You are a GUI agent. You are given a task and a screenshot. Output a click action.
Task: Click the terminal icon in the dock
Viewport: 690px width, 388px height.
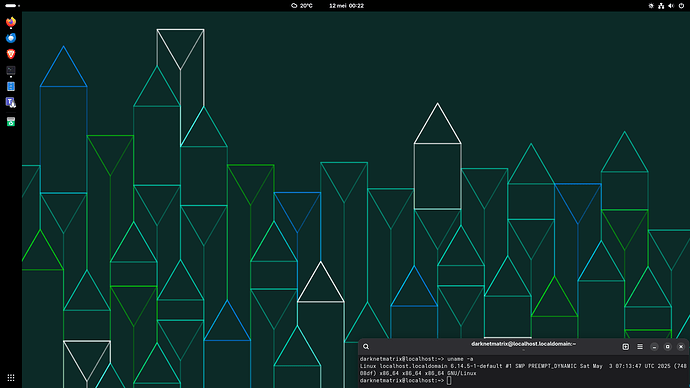point(11,70)
